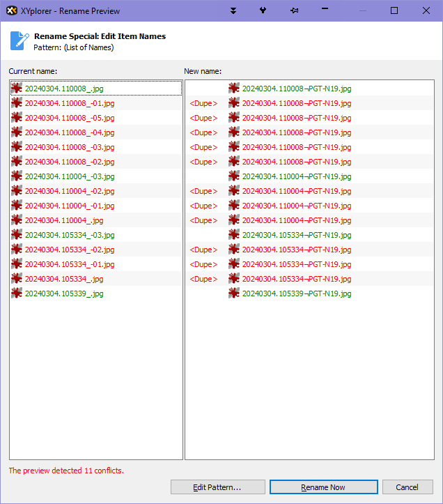Image resolution: width=443 pixels, height=504 pixels.
Task: Select current item 20240304.110004_-03.jpg
Action: coord(69,176)
